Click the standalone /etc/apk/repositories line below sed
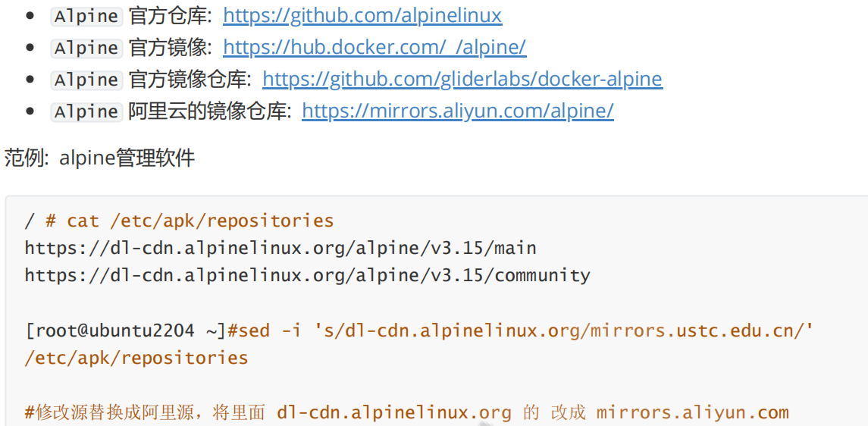Image resolution: width=868 pixels, height=426 pixels. (x=136, y=358)
